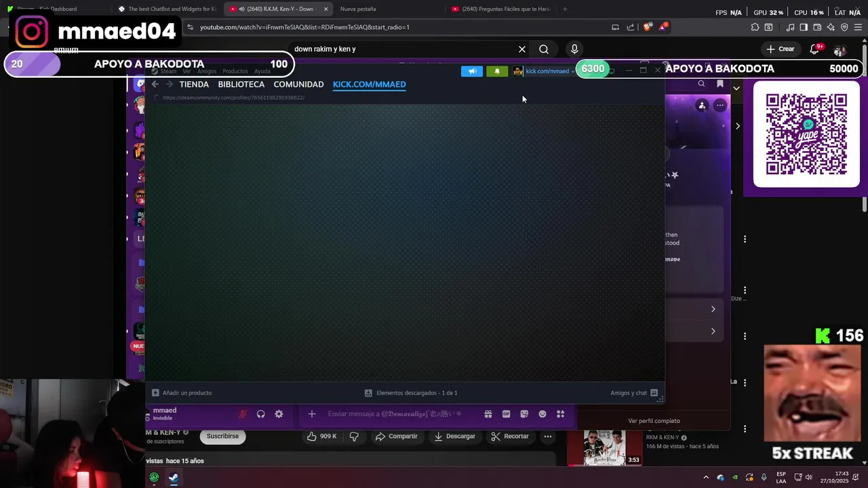Show hidden tray icons chevron
This screenshot has width=868, height=488.
pyautogui.click(x=706, y=477)
